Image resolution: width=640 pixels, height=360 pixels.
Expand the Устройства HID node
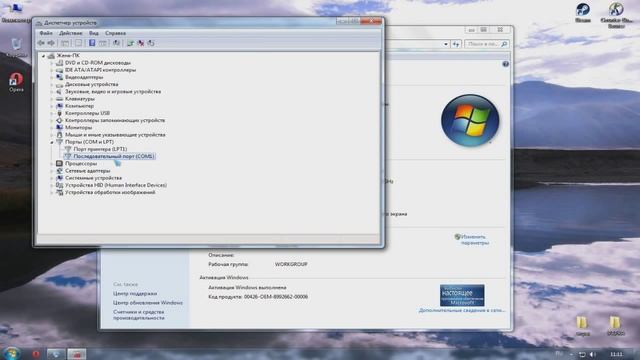coord(52,185)
